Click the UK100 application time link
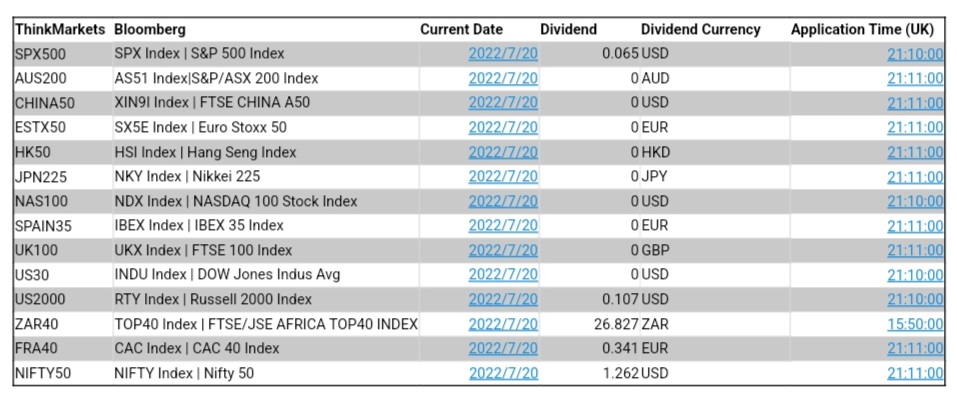 pyautogui.click(x=914, y=250)
